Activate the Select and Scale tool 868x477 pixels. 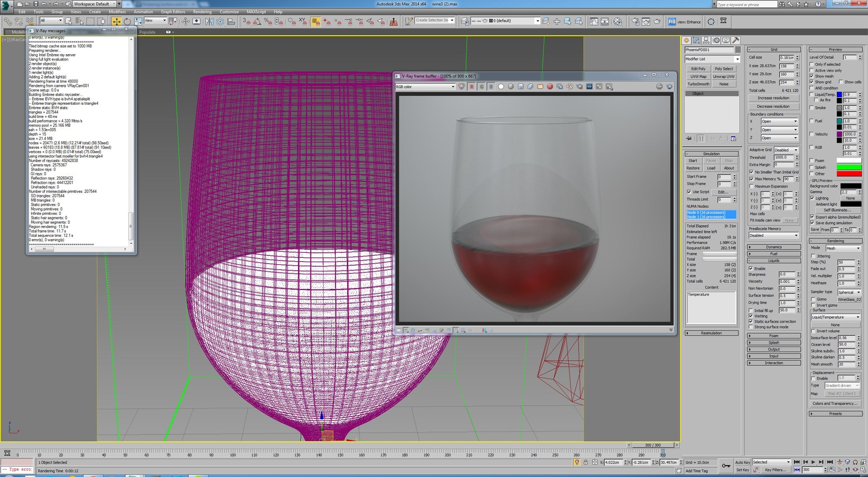coord(138,22)
